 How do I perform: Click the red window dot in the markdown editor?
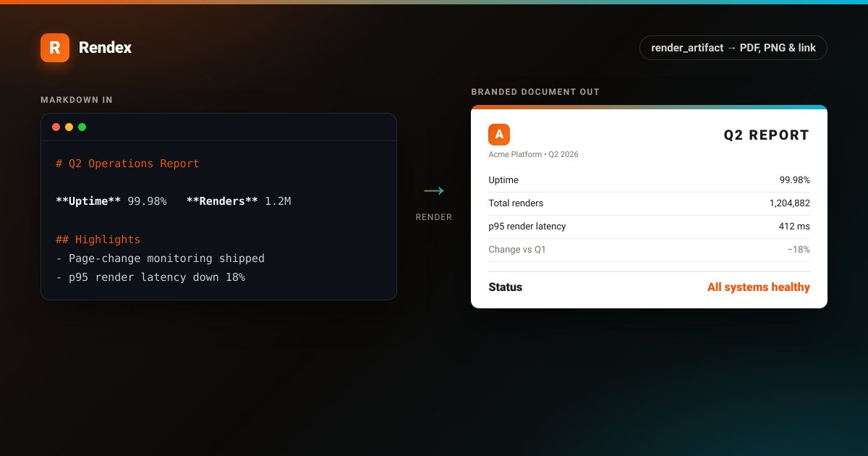(56, 127)
